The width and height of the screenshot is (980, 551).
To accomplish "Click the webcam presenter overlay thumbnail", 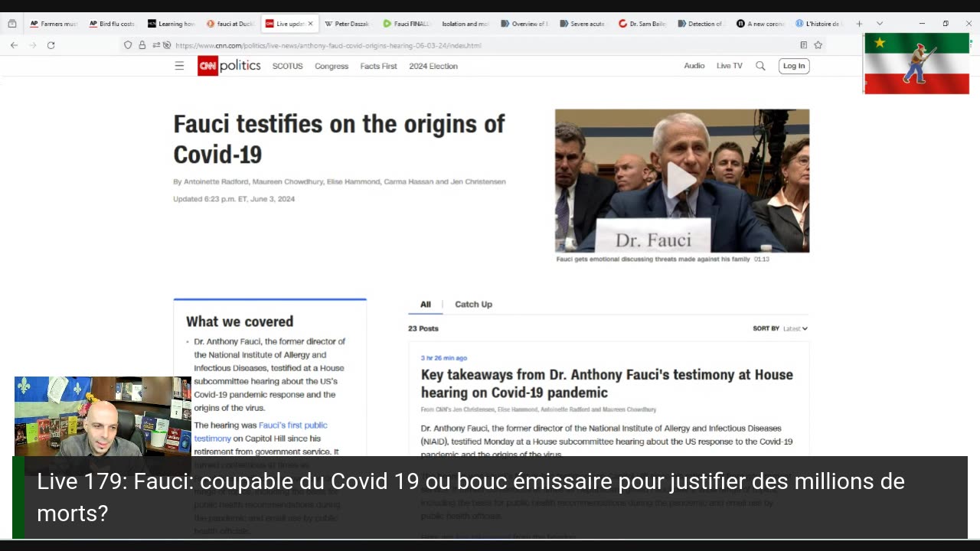I will point(103,416).
